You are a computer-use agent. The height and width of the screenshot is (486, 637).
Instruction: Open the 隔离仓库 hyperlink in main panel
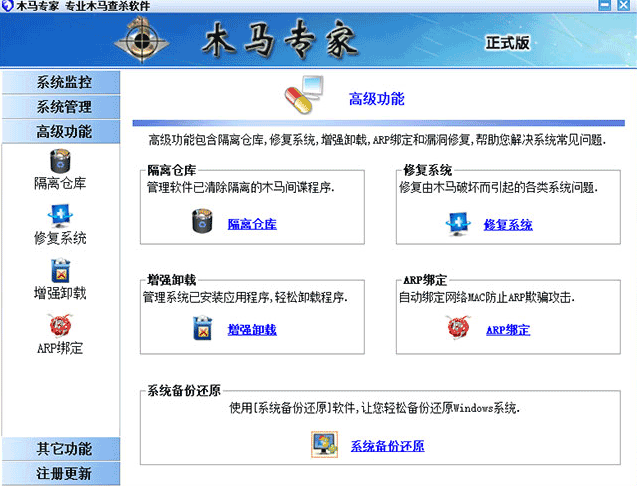tap(252, 224)
